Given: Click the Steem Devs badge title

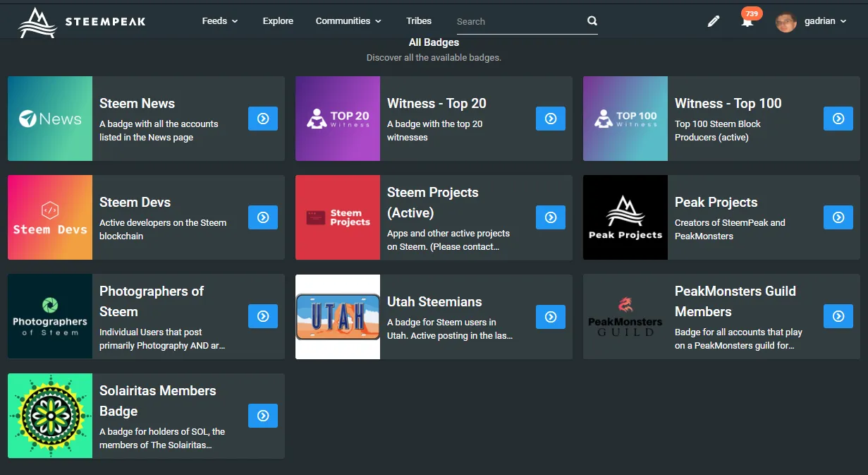Looking at the screenshot, I should tap(135, 202).
